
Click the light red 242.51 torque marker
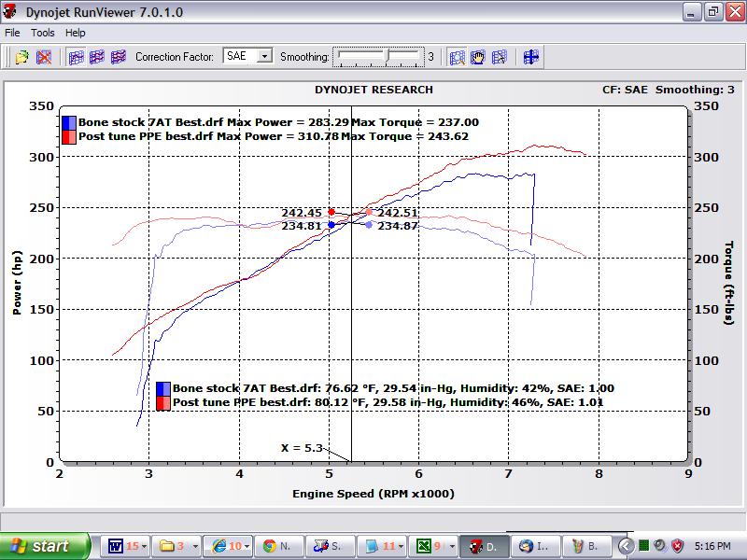coord(369,212)
